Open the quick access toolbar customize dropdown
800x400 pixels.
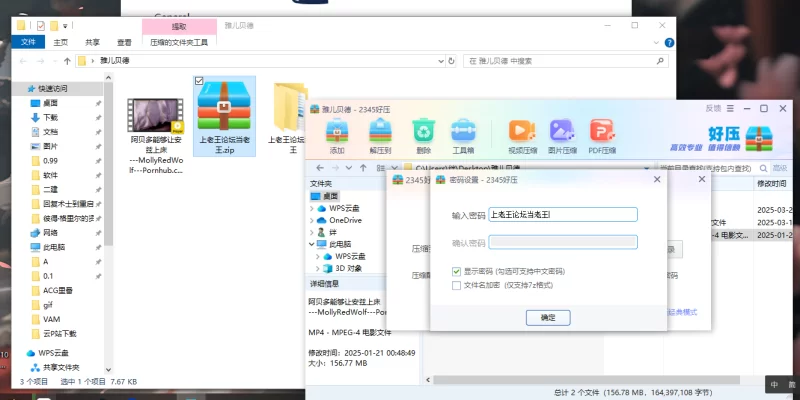[x=66, y=25]
